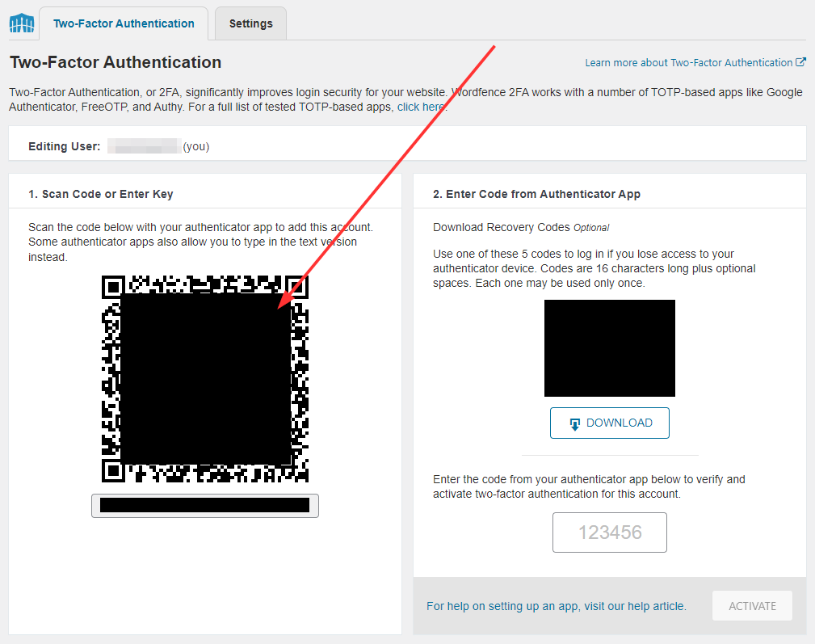
Task: Click the "Two-Factor Authentication" page heading
Action: pos(116,62)
